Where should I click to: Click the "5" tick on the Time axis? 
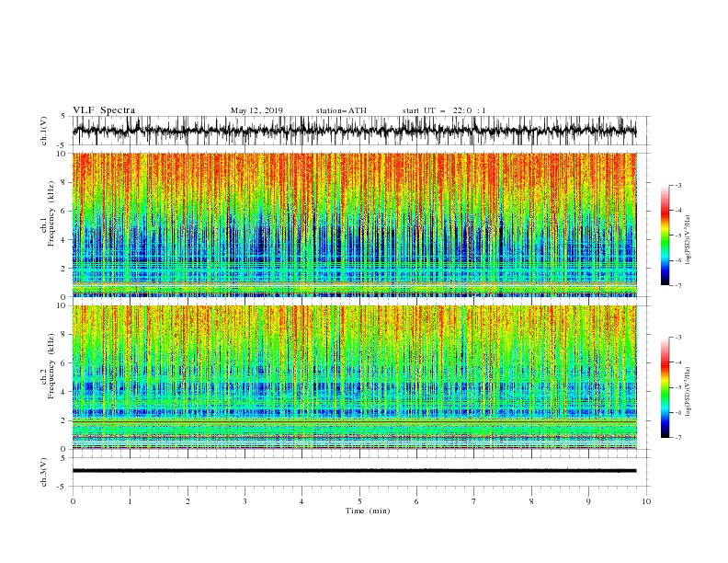359,501
